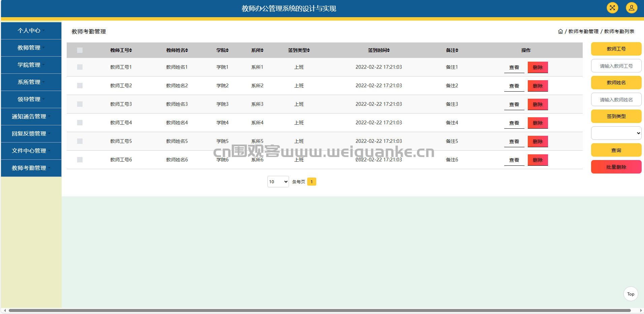Click the yellow 教师工号 filter label

(x=616, y=49)
